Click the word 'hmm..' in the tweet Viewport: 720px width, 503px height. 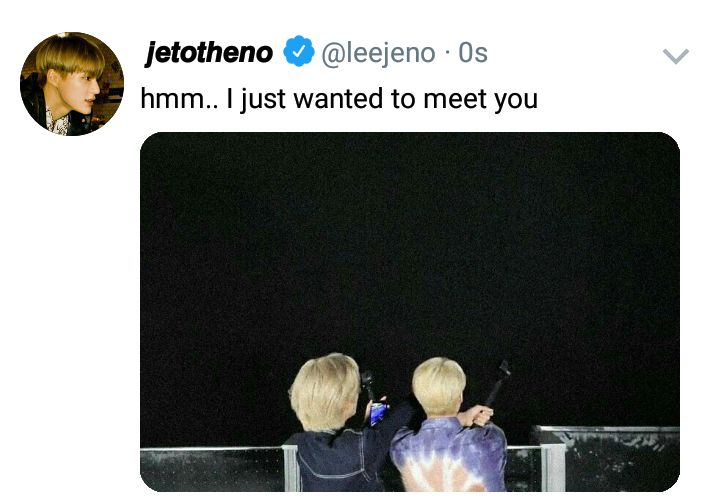click(180, 98)
